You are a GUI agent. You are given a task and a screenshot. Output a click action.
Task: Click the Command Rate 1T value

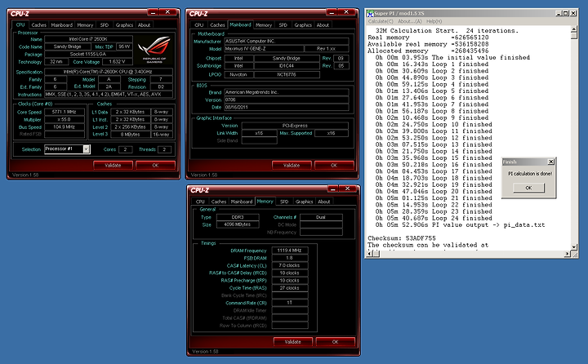point(290,303)
